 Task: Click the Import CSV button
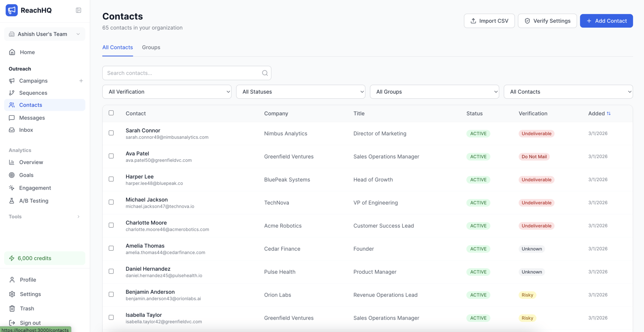pyautogui.click(x=489, y=21)
